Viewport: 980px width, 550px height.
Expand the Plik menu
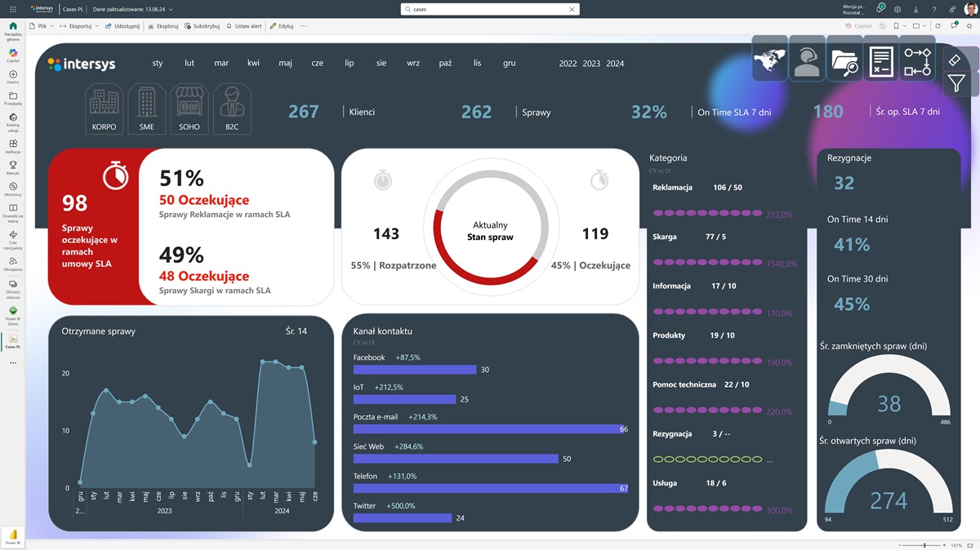42,26
